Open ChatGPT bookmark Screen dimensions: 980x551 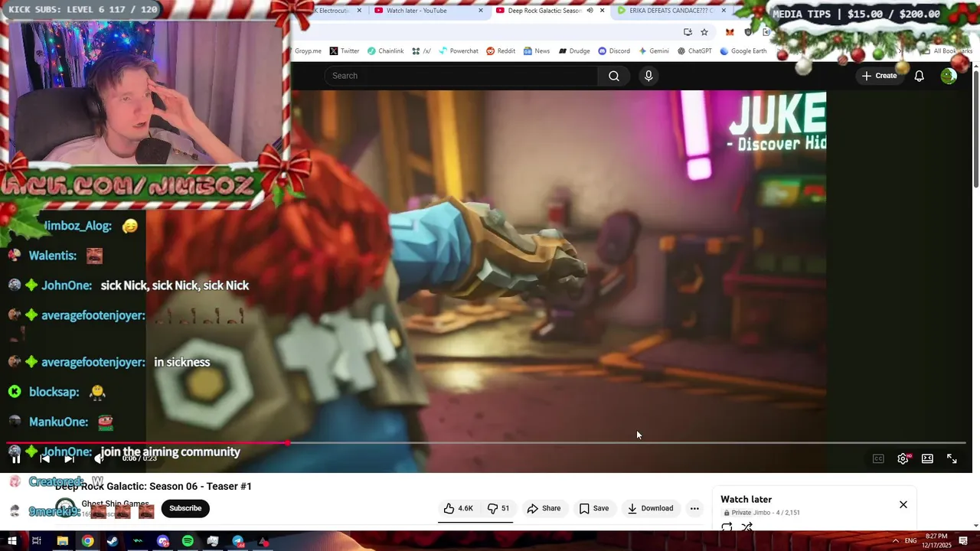coord(694,51)
